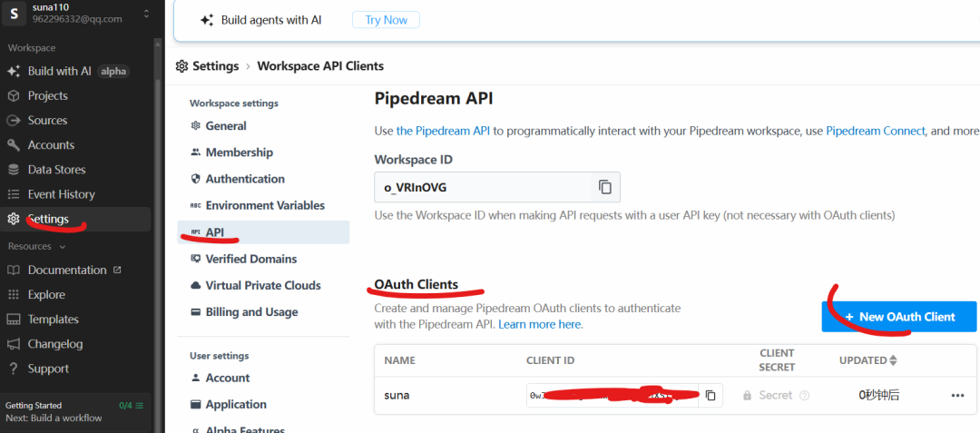Click the General gear icon in Workspace settings
Screen dimensions: 980x433
pyautogui.click(x=196, y=125)
